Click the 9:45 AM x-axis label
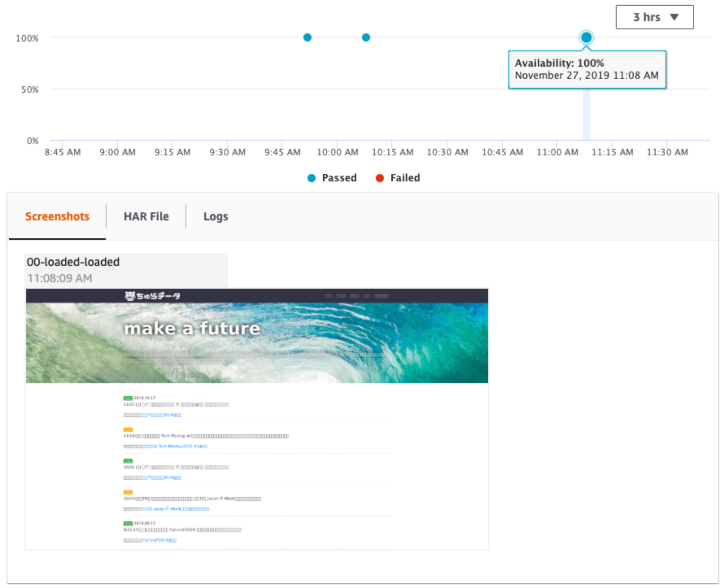Screen dimensions: 724x588 tap(282, 152)
